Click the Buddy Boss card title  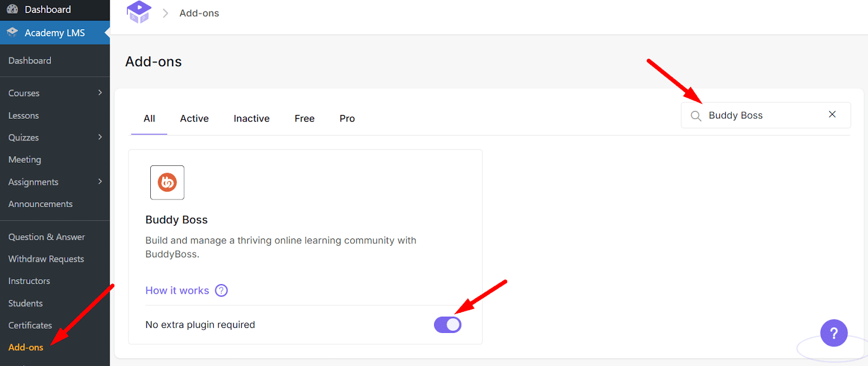click(x=176, y=220)
